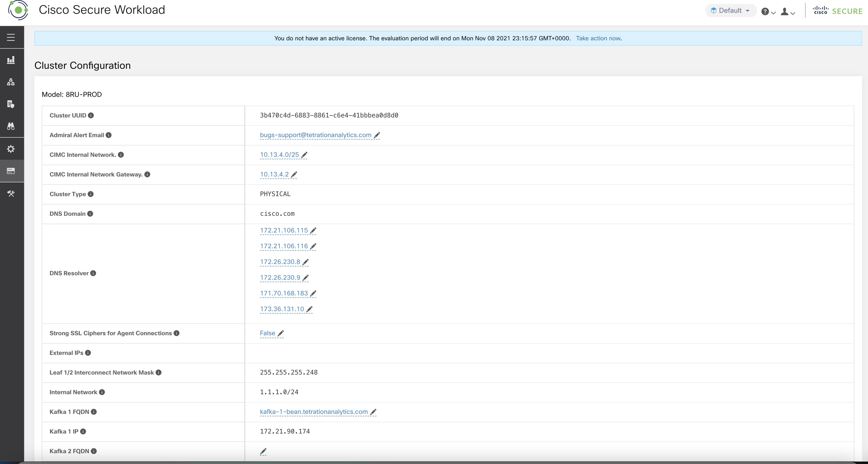868x464 pixels.
Task: Click the Cisco SECURE brand logo
Action: pyautogui.click(x=837, y=11)
